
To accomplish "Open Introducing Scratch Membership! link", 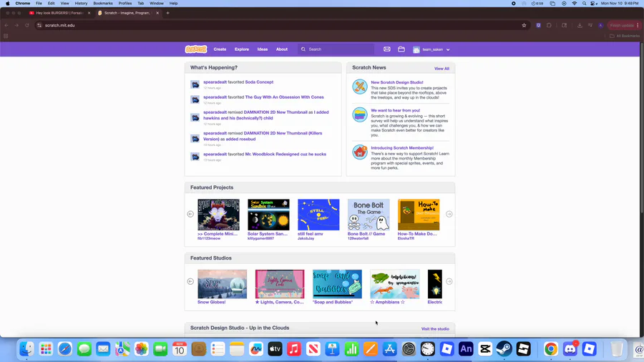I will (x=402, y=148).
